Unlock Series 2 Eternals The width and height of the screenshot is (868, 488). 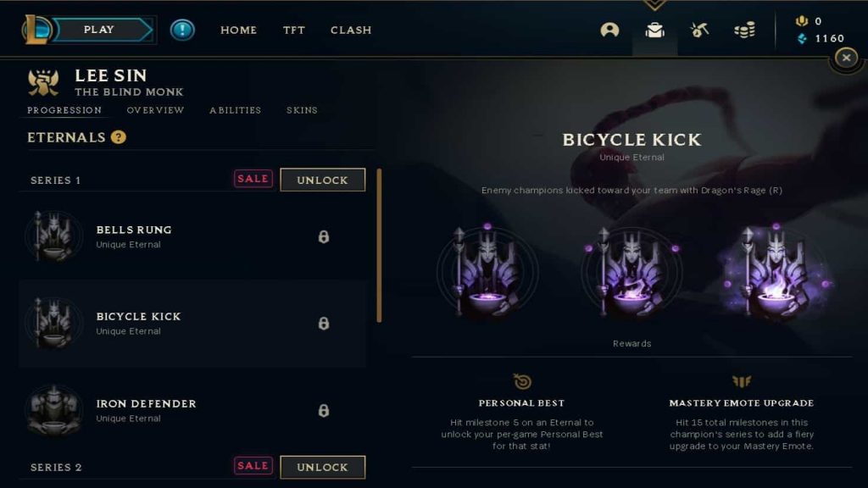coord(323,467)
